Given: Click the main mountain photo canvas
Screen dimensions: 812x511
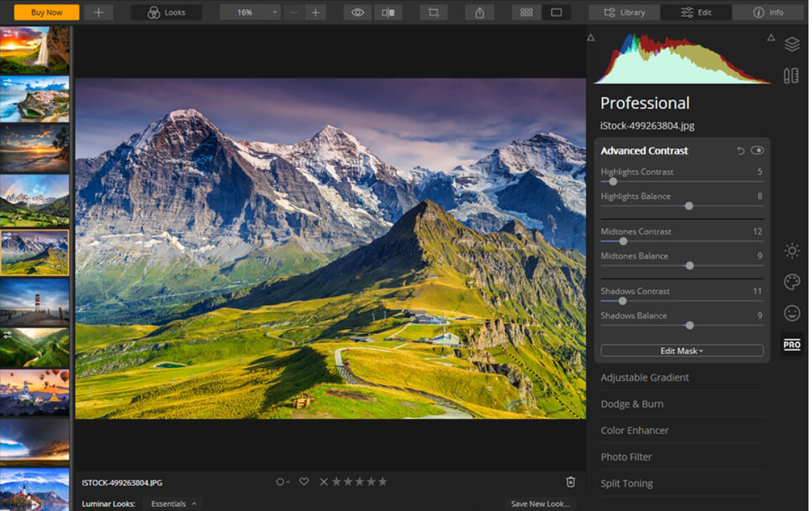Looking at the screenshot, I should [x=330, y=248].
